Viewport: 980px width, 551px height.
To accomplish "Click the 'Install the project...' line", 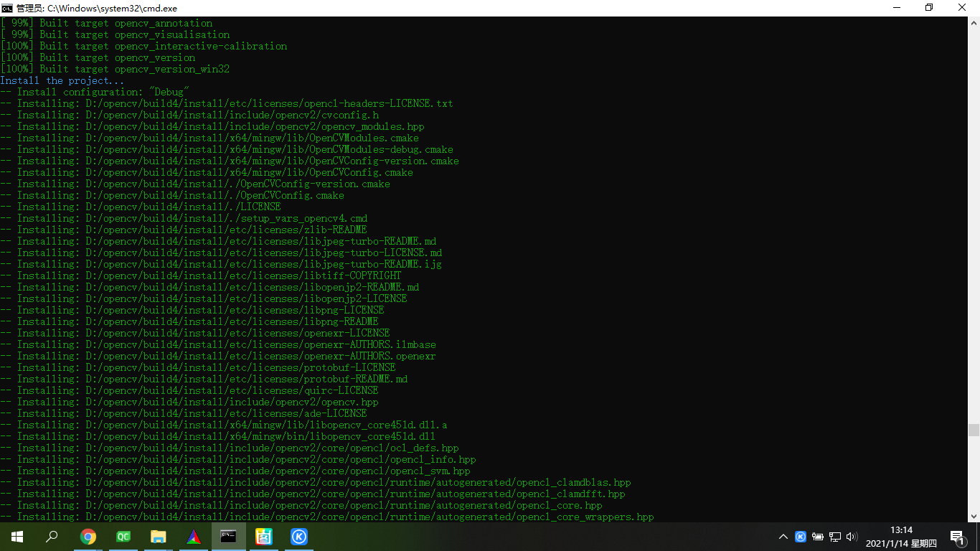I will point(62,80).
